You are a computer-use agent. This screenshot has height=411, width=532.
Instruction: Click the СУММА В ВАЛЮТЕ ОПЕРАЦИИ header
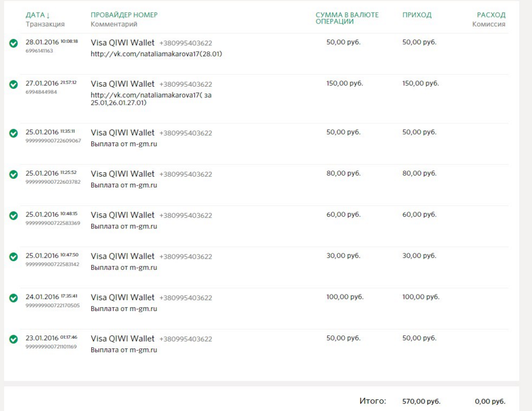(x=347, y=18)
